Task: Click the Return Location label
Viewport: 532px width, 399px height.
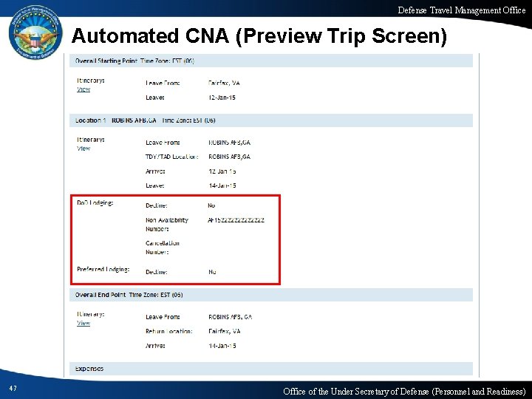Action: click(x=169, y=332)
